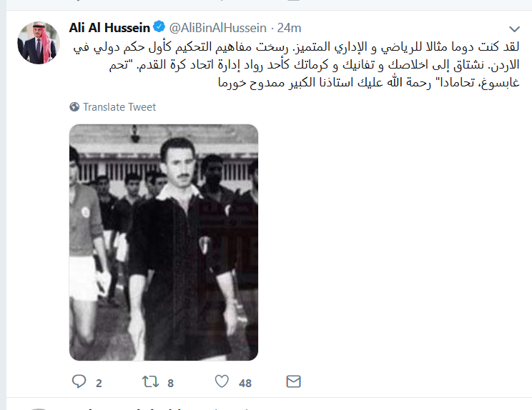532x410 pixels.
Task: Open Ali Al Hussein's profile avatar
Action: (39, 43)
